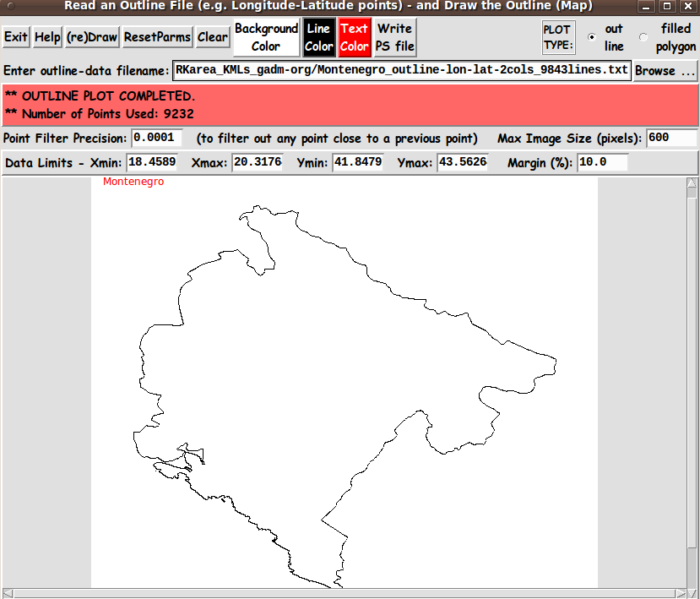Clear the canvas with Clear button
Image resolution: width=700 pixels, height=599 pixels.
click(x=213, y=37)
